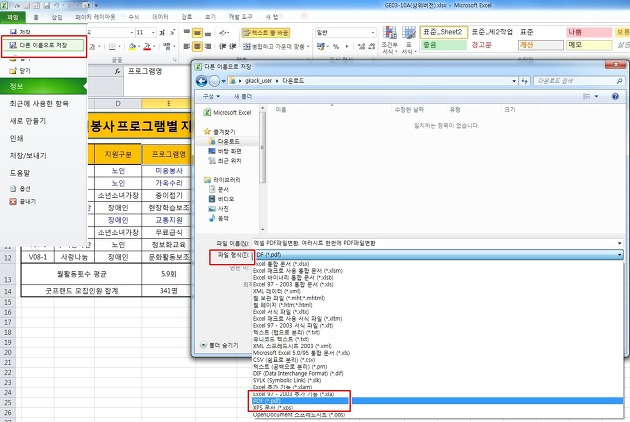Select Videos library in navigation pane
This screenshot has width=630, height=422.
pos(221,199)
